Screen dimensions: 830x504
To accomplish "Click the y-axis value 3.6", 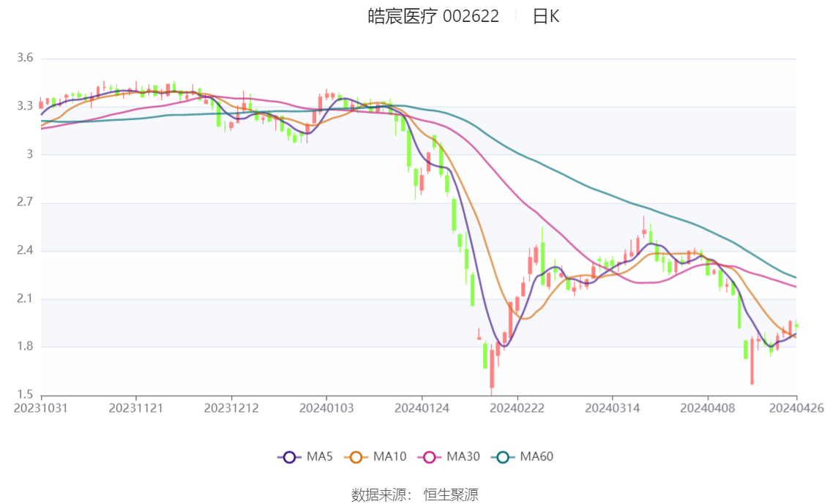I will coord(25,58).
